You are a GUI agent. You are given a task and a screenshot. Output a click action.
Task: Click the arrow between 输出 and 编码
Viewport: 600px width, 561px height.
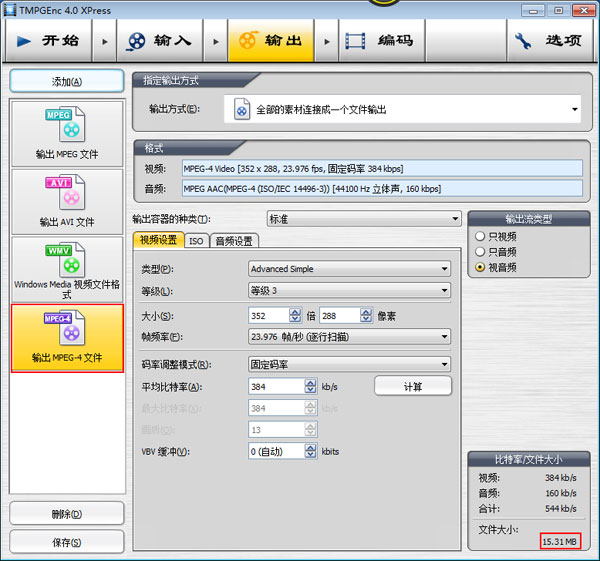(326, 41)
